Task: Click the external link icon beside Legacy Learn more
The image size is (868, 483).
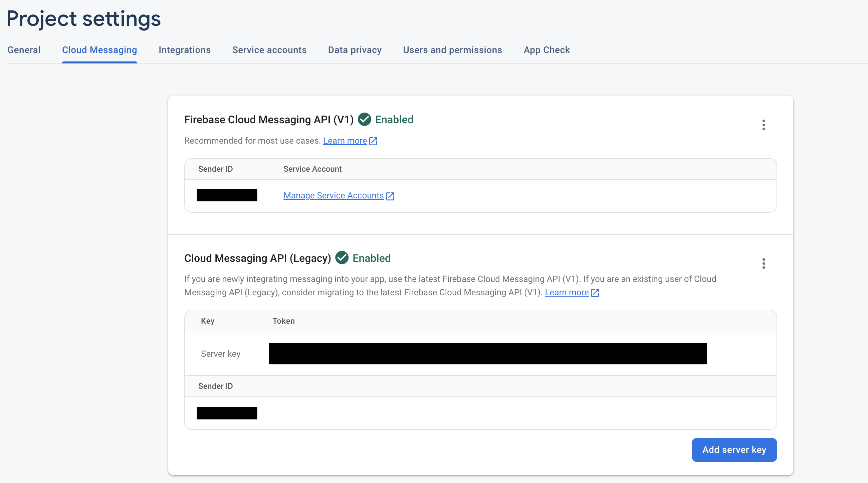Action: (595, 293)
